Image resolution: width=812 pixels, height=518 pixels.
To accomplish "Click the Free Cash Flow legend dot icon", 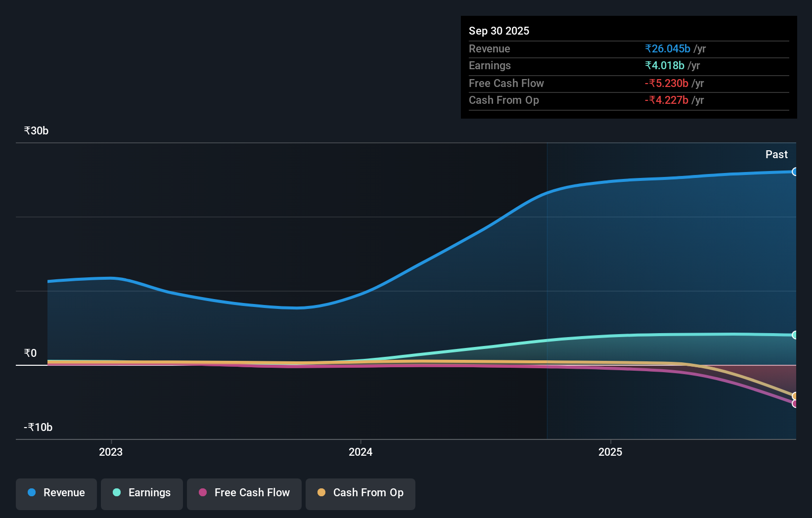I will (202, 493).
